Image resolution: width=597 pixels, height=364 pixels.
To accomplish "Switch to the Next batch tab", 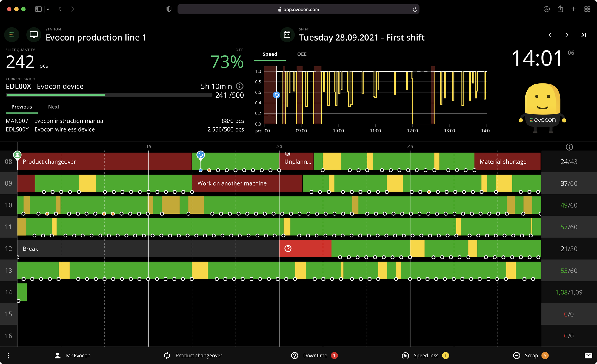I will (53, 107).
